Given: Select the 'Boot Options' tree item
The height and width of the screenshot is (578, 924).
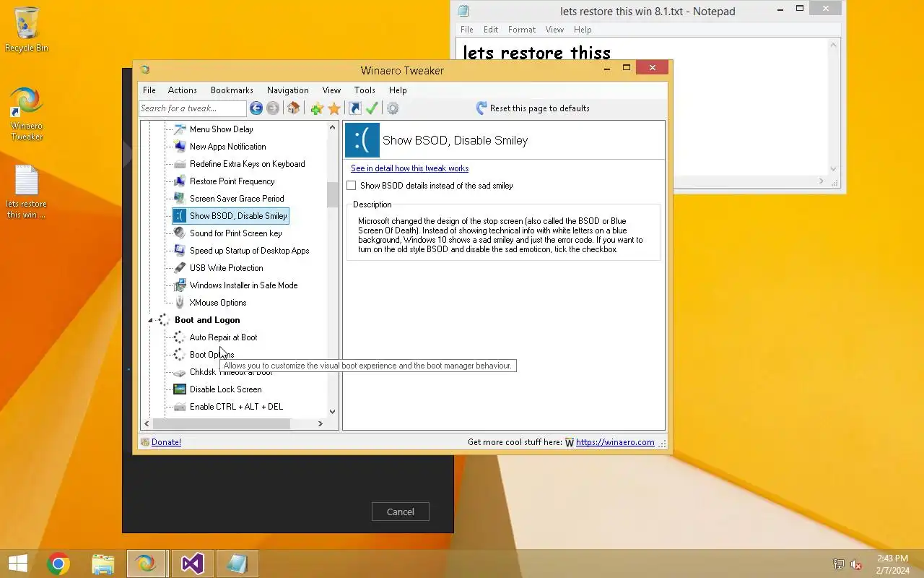Looking at the screenshot, I should 212,355.
